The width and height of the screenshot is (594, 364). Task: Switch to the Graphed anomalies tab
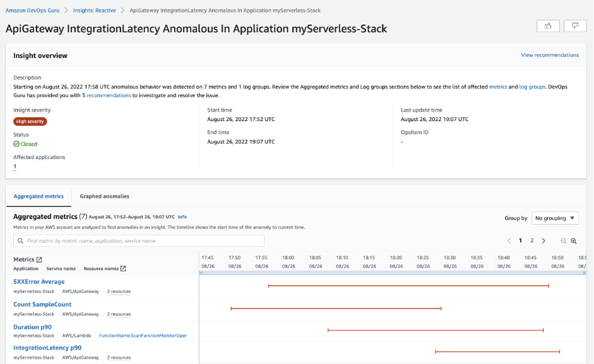(x=104, y=196)
